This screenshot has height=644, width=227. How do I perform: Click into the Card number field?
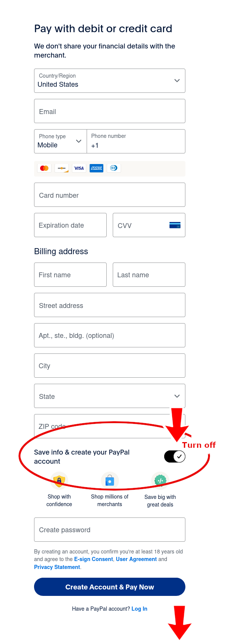110,195
